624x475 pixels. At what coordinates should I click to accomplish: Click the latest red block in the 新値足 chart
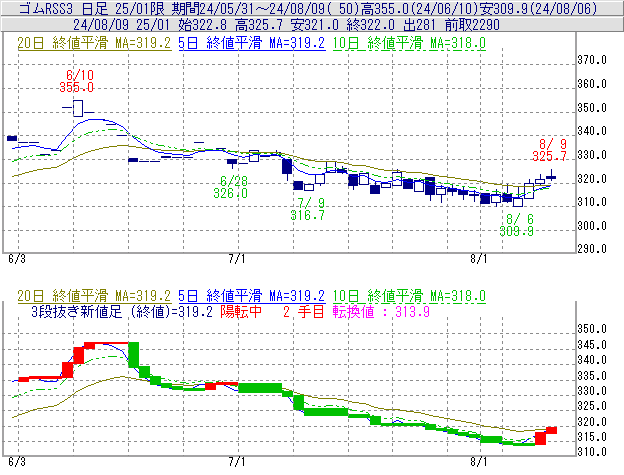(x=551, y=430)
